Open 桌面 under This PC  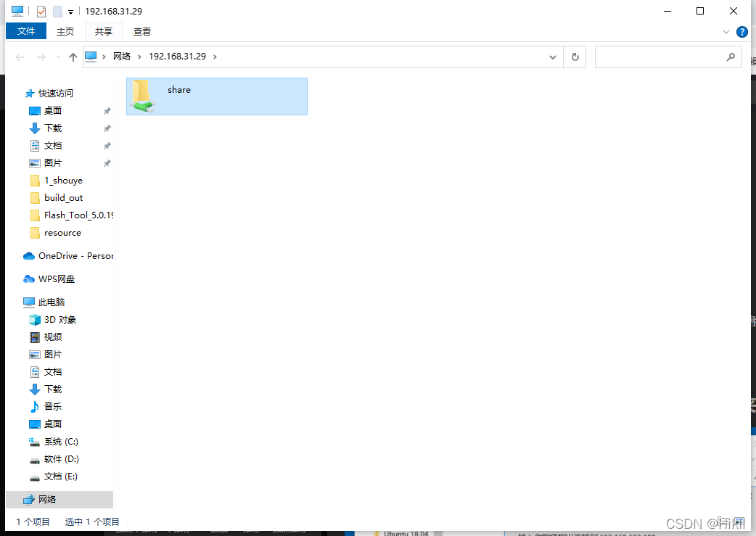pyautogui.click(x=53, y=424)
